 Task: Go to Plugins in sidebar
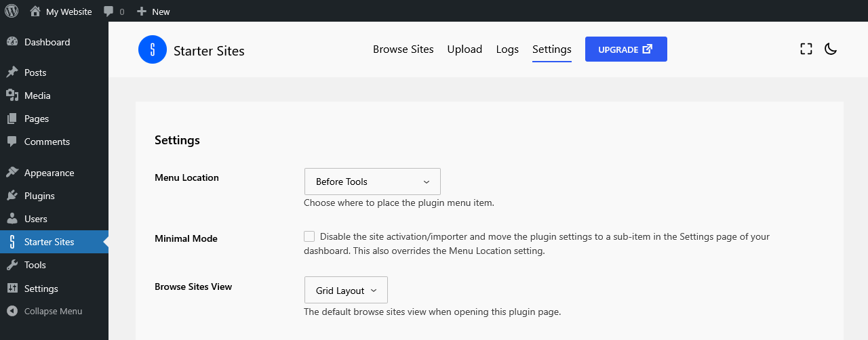[x=54, y=196]
